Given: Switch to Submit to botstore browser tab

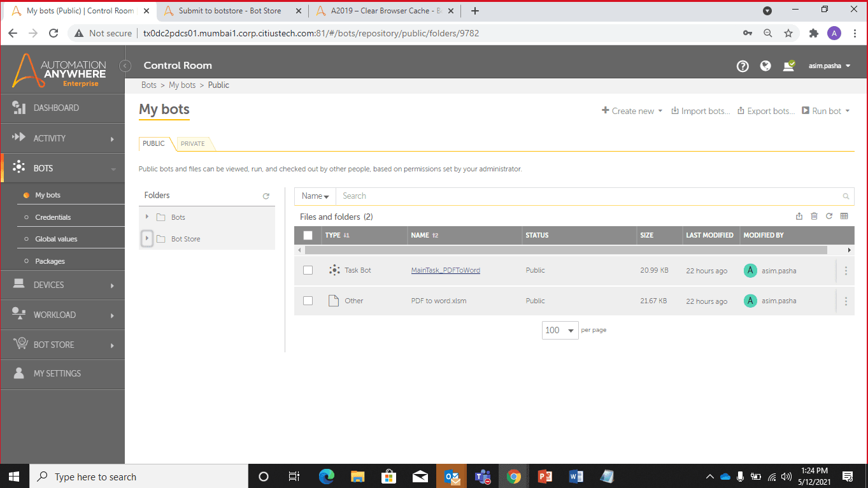Looking at the screenshot, I should click(x=229, y=11).
